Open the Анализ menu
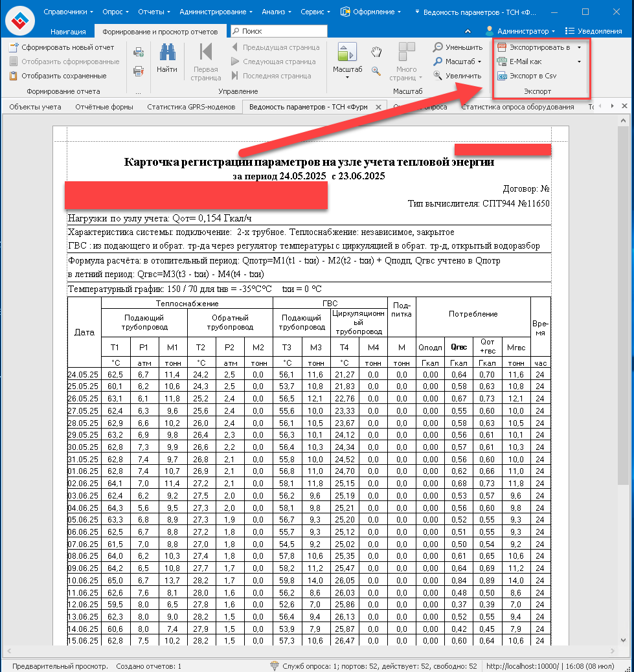The image size is (634, 672). (x=277, y=12)
